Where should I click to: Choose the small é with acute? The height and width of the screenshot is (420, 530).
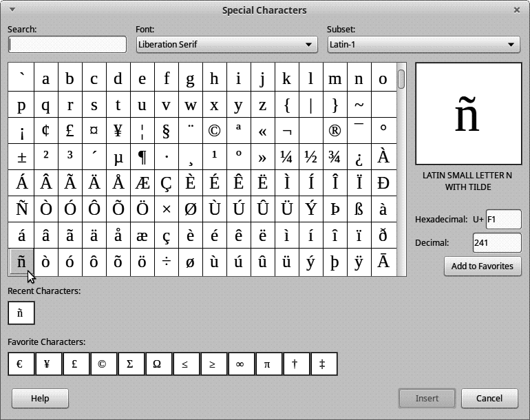click(214, 235)
